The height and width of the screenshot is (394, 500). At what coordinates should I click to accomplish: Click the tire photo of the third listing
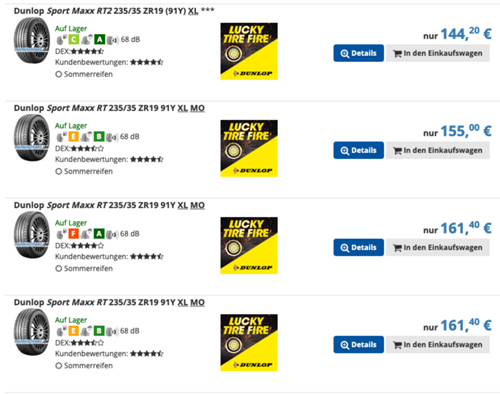point(32,235)
